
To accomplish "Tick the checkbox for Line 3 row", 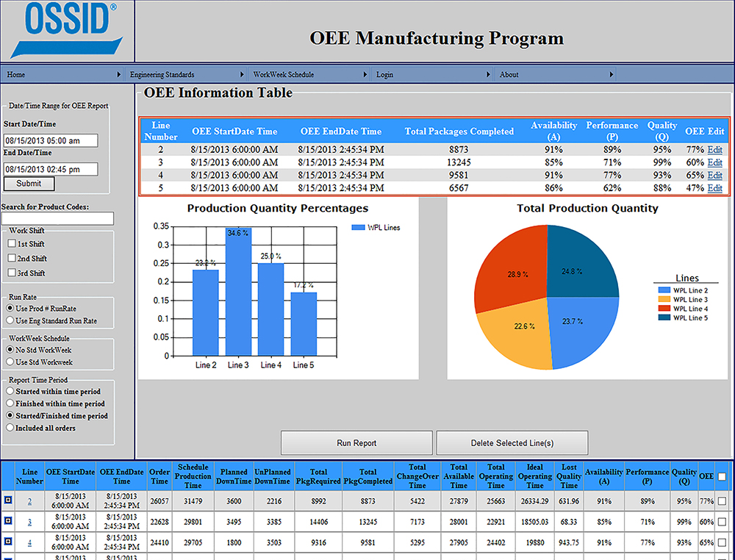I will (x=722, y=522).
